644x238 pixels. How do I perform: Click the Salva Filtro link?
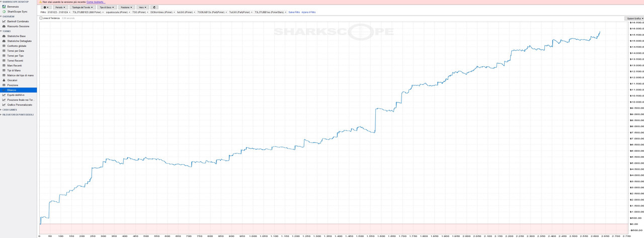(x=294, y=12)
